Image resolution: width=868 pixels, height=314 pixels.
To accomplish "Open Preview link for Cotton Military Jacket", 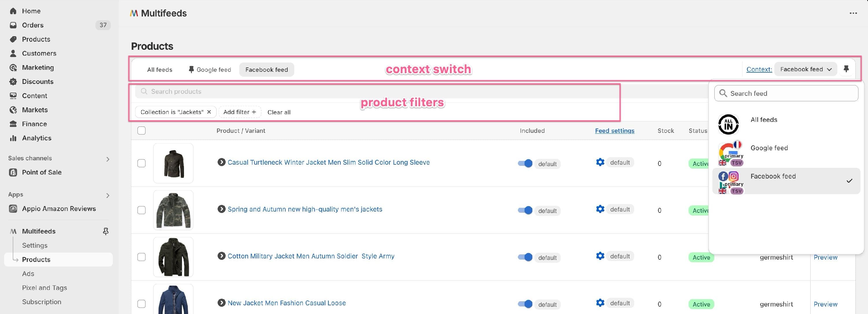I will [825, 257].
